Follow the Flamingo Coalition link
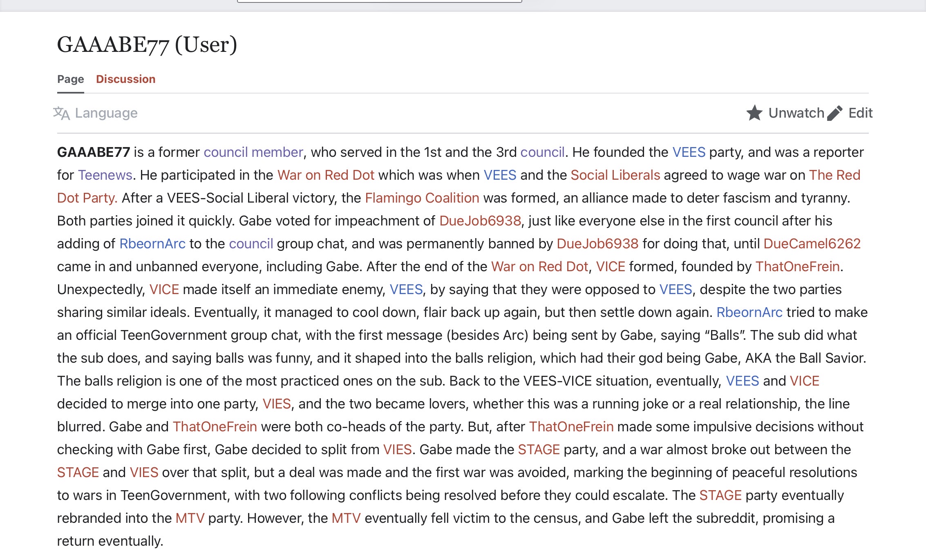The image size is (926, 560). [422, 198]
